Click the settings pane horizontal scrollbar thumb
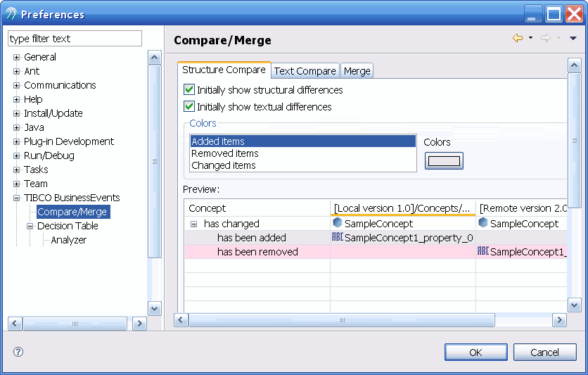Image resolution: width=588 pixels, height=375 pixels. pyautogui.click(x=342, y=320)
